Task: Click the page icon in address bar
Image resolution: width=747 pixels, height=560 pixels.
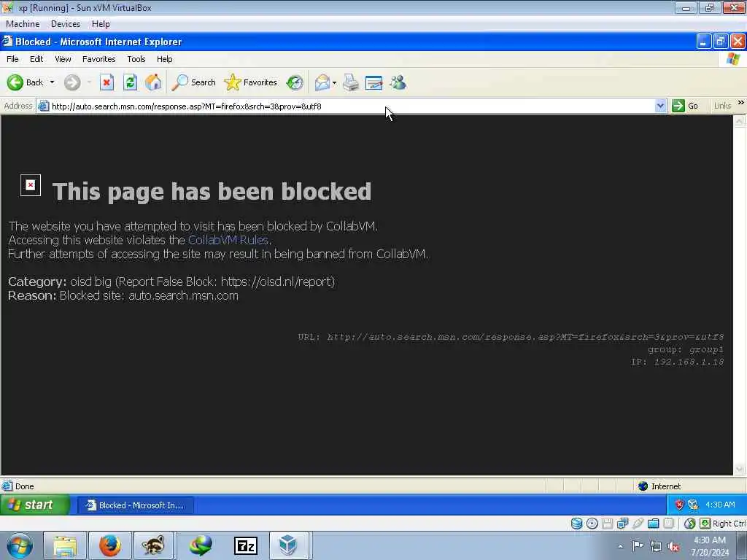Action: pos(43,106)
